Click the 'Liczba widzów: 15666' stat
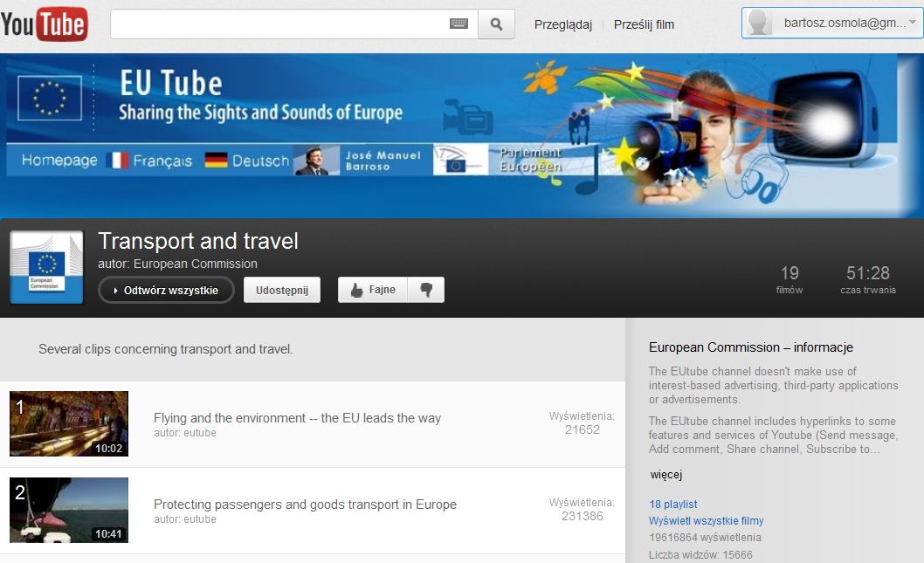 pyautogui.click(x=700, y=555)
